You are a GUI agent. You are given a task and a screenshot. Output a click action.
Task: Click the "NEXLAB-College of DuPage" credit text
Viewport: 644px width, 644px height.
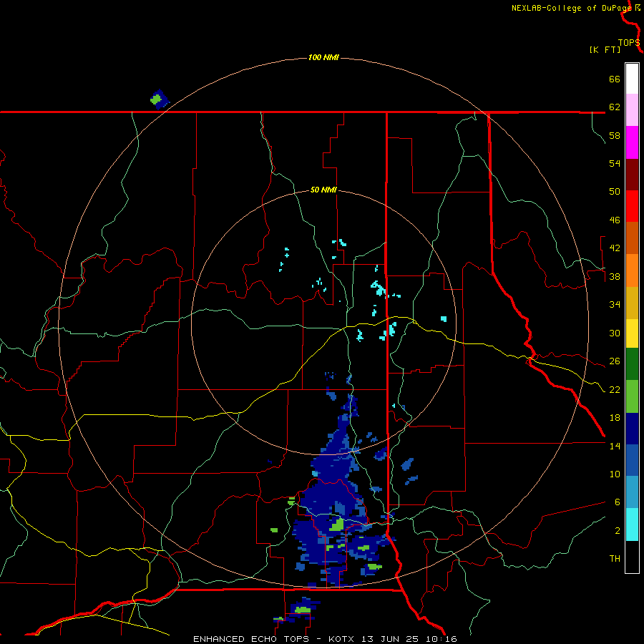click(x=571, y=8)
